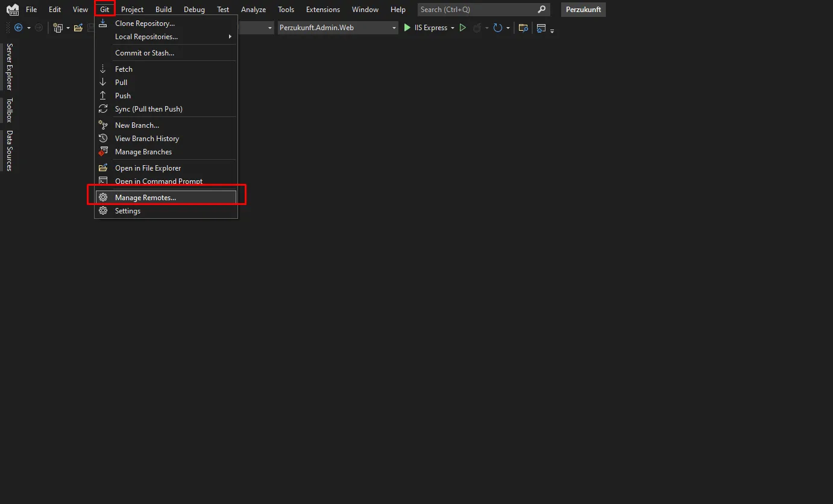The image size is (833, 504).
Task: Click the blue circular refresh arrow icon
Action: [x=498, y=28]
